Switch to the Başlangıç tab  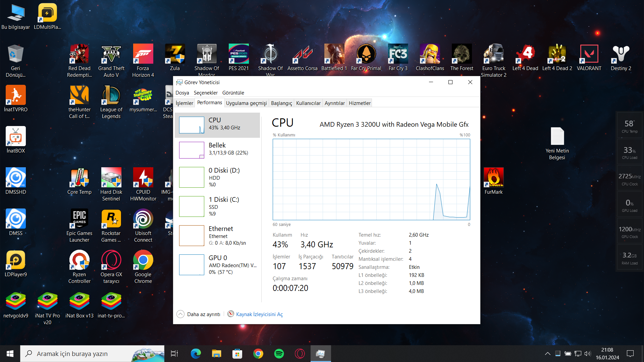281,103
